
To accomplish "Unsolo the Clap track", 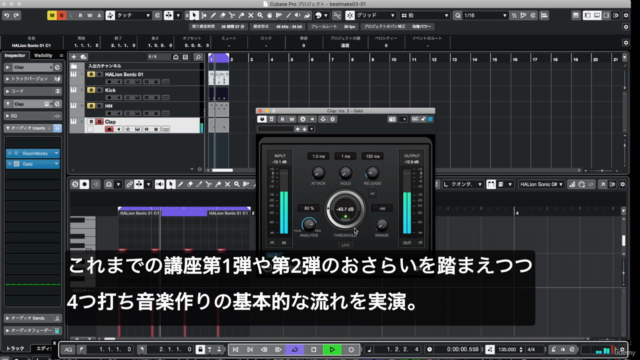I will tap(99, 122).
